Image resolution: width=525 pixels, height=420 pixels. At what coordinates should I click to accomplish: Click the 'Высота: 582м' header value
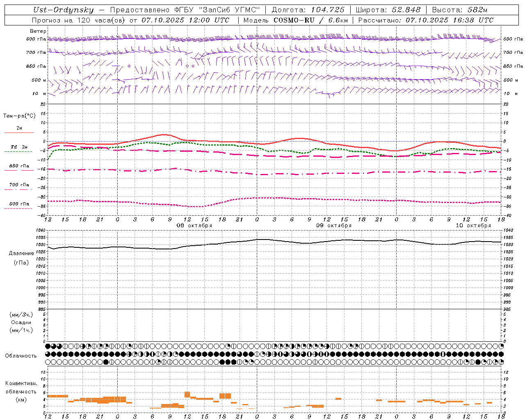coord(459,10)
